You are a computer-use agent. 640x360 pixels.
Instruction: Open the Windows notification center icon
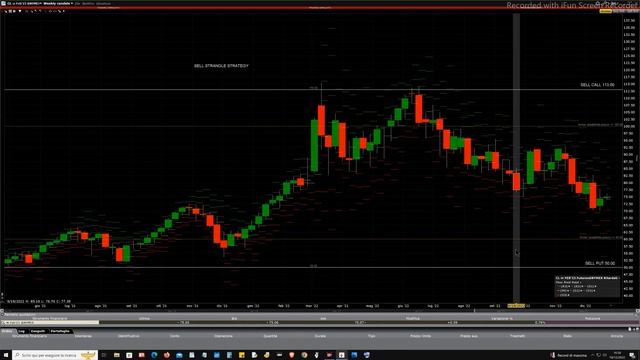click(632, 355)
